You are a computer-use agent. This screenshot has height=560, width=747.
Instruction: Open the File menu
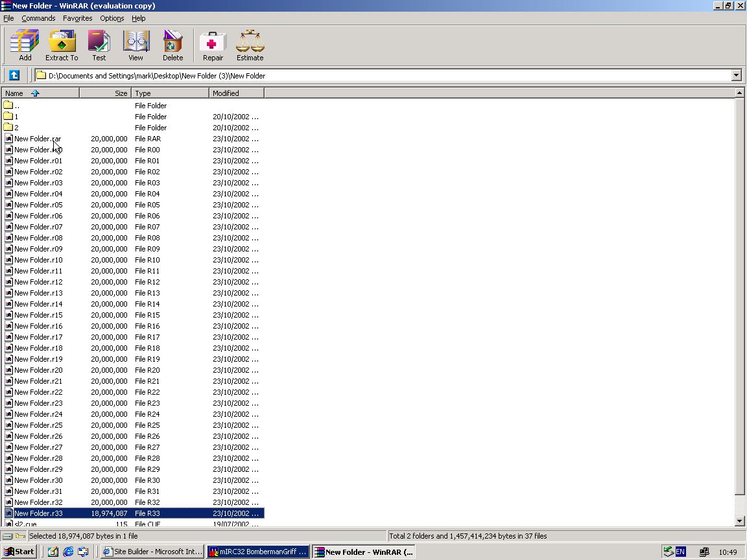point(8,18)
